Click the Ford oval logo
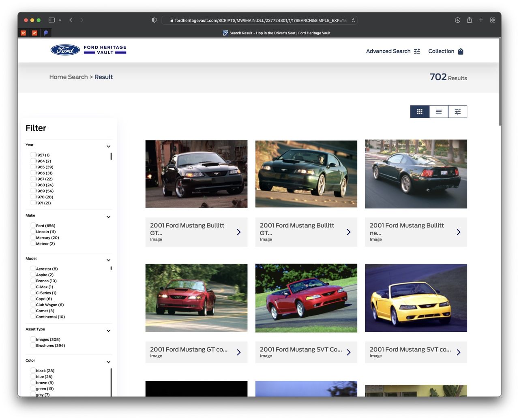 65,50
